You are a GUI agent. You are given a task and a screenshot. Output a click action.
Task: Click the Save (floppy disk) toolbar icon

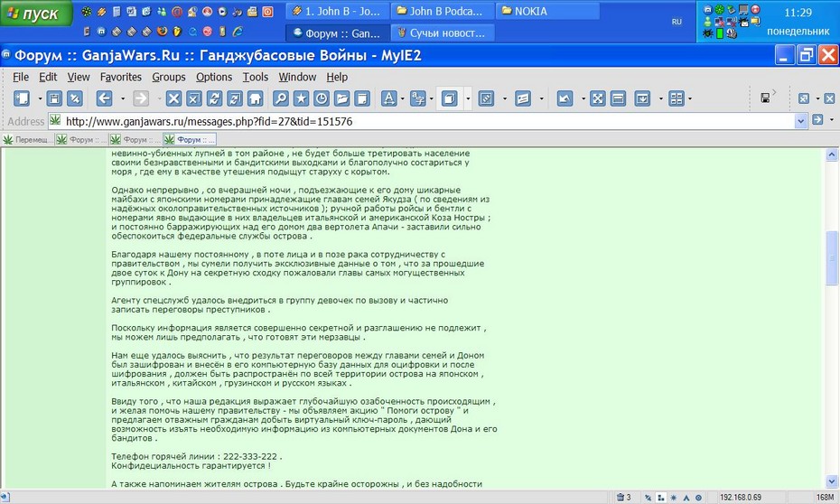54,98
